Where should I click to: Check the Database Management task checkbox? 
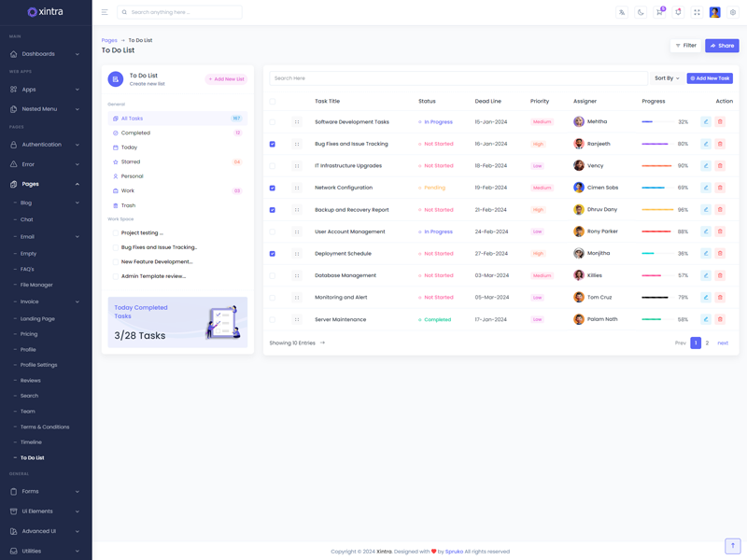(x=273, y=276)
